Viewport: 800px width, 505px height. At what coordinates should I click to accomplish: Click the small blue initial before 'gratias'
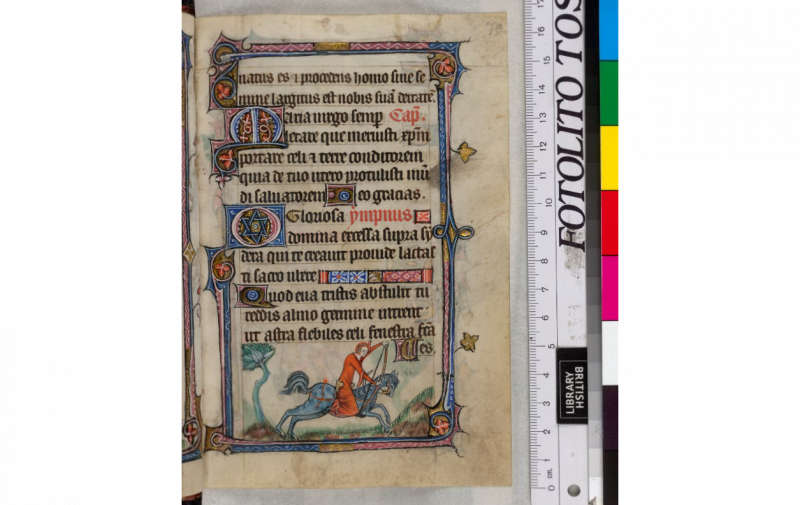341,195
